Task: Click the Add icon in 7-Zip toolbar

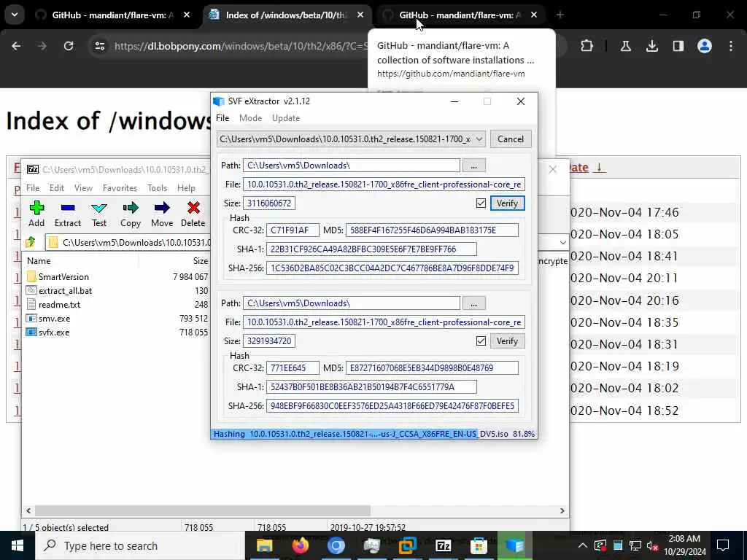Action: (36, 214)
